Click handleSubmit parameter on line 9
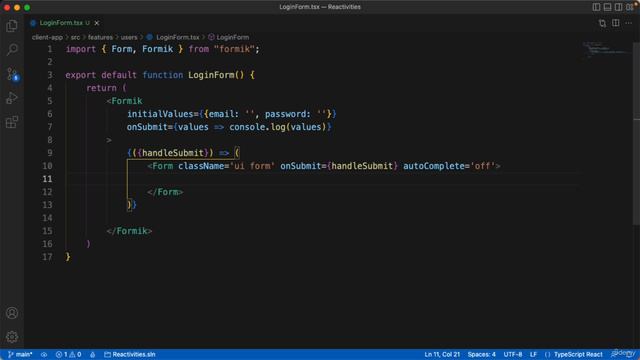Viewport: 640px width, 360px height. point(173,153)
